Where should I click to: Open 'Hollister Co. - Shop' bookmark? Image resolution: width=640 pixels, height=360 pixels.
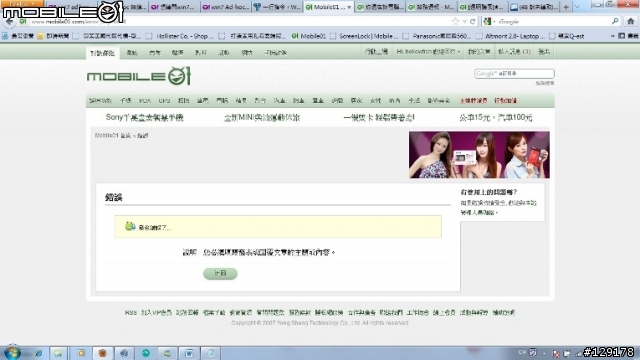(180, 36)
